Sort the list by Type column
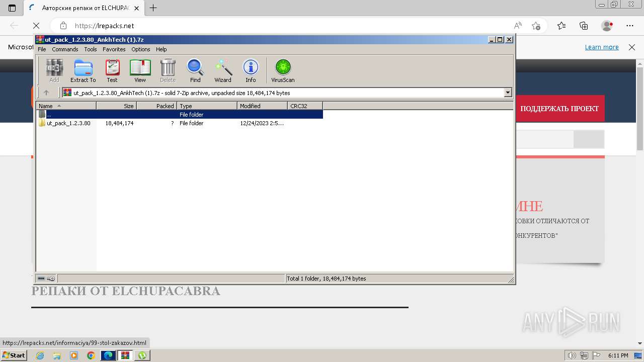This screenshot has width=644, height=362. 207,106
